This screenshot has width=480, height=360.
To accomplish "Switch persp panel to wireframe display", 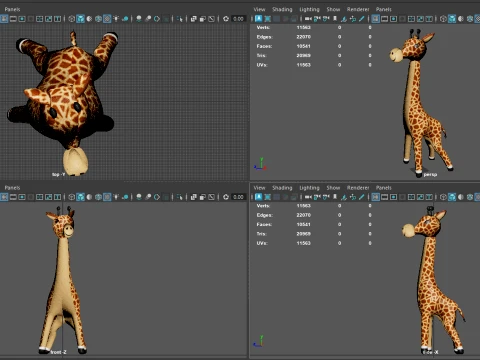I will click(443, 19).
